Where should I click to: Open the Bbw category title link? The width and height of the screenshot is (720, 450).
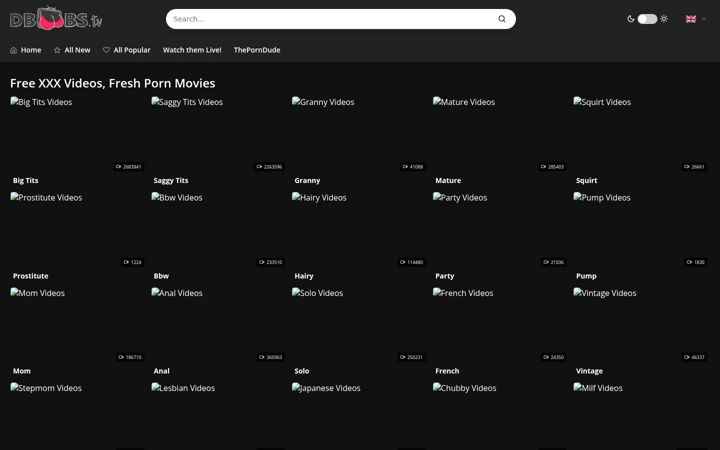pos(161,276)
